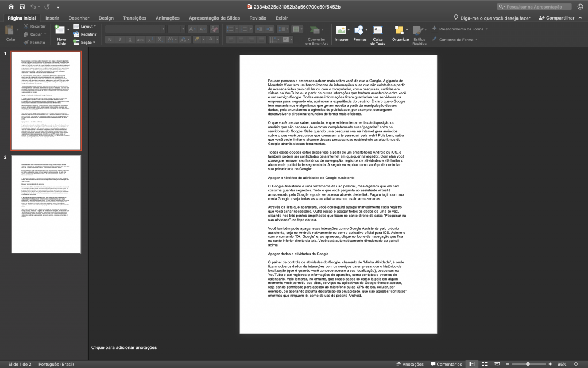The height and width of the screenshot is (368, 588).
Task: Open the Formas shapes gallery
Action: [359, 33]
